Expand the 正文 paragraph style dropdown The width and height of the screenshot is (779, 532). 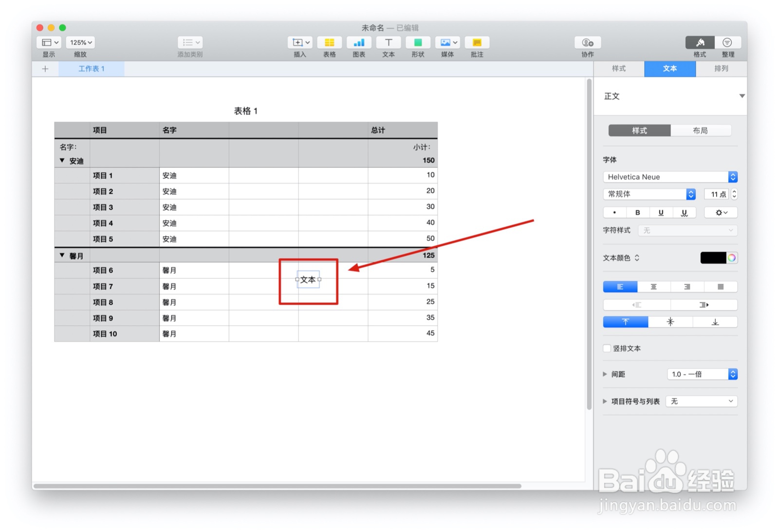(742, 96)
